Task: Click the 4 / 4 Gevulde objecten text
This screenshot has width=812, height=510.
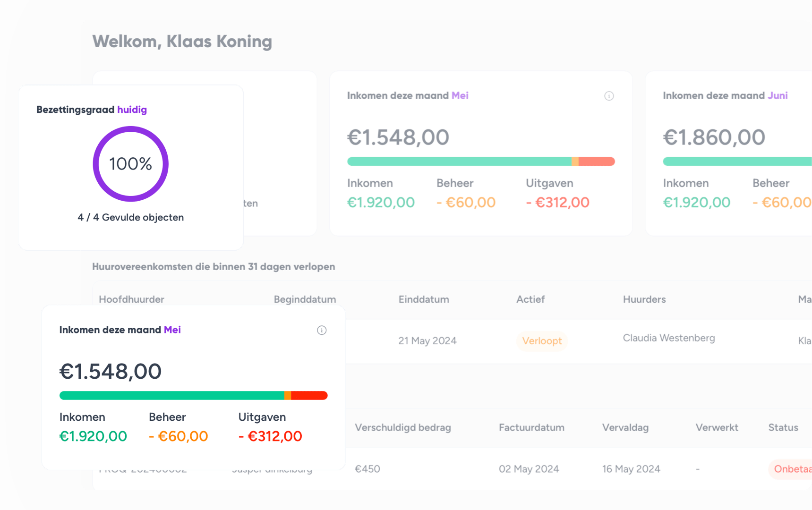Action: (131, 217)
